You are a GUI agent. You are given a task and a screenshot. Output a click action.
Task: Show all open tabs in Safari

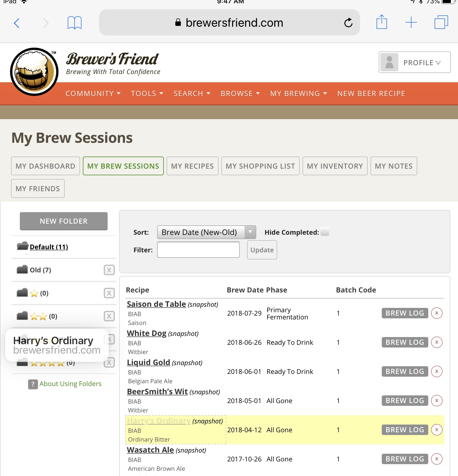pyautogui.click(x=441, y=22)
